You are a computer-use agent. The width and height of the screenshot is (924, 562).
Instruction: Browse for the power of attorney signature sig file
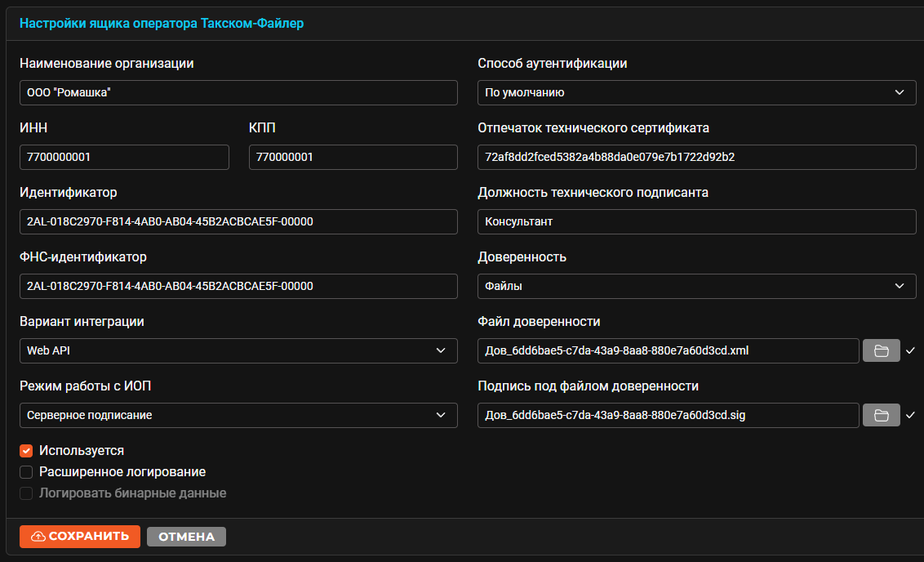pyautogui.click(x=881, y=415)
